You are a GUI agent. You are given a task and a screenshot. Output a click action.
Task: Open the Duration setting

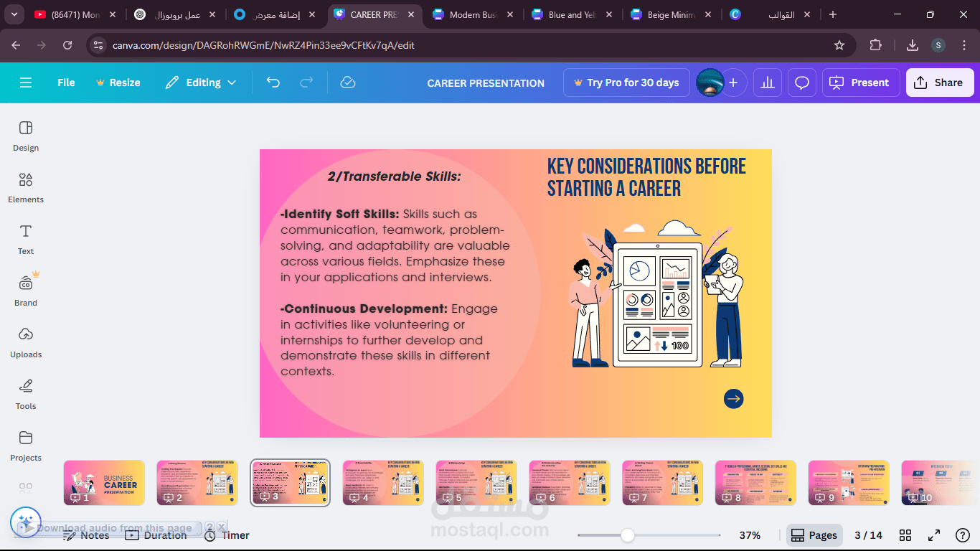click(156, 535)
